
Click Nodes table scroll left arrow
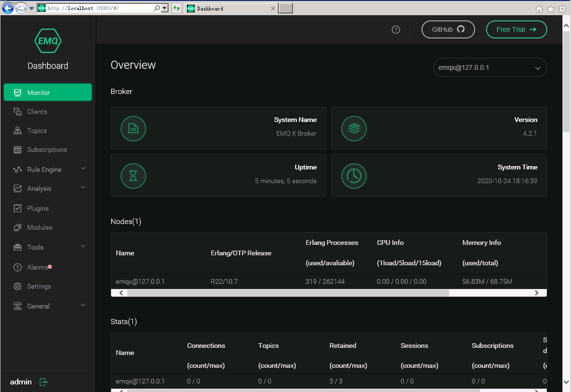pyautogui.click(x=122, y=293)
